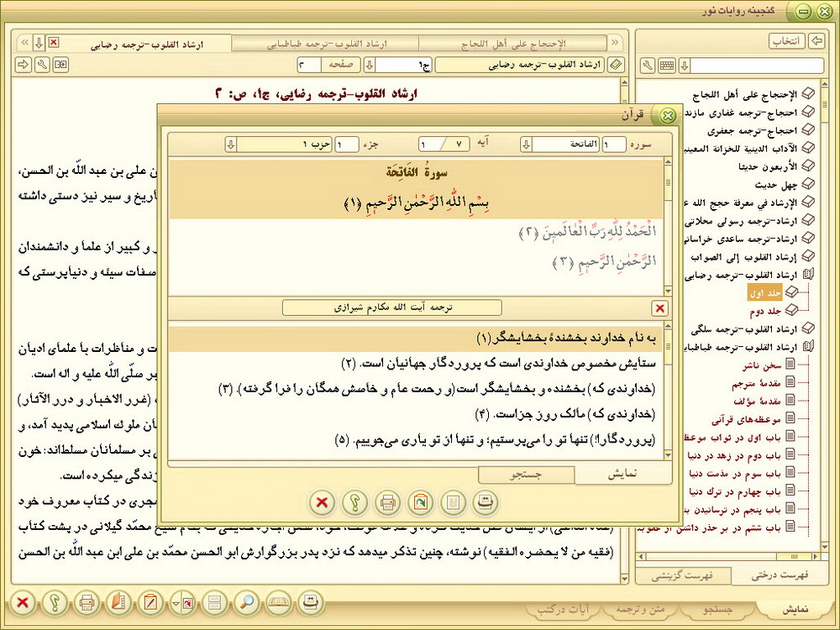Click the open Quran book icon in main toolbar
Image resolution: width=840 pixels, height=630 pixels.
tap(279, 602)
